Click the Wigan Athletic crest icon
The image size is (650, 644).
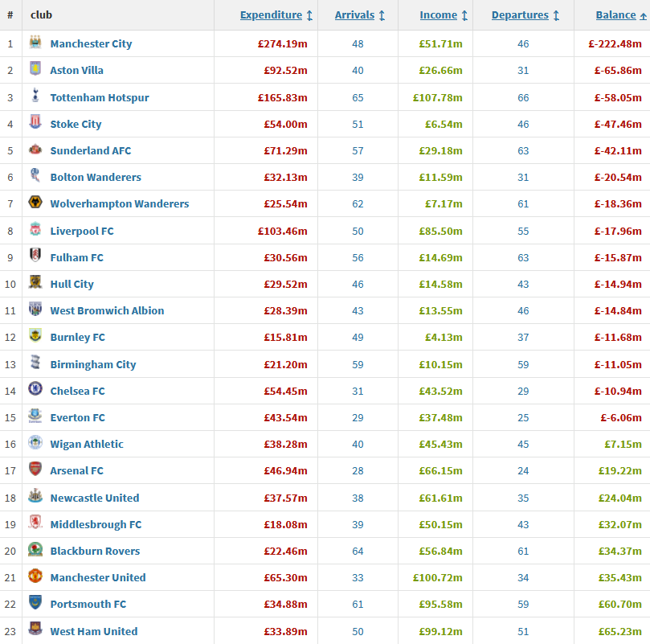[x=35, y=442]
